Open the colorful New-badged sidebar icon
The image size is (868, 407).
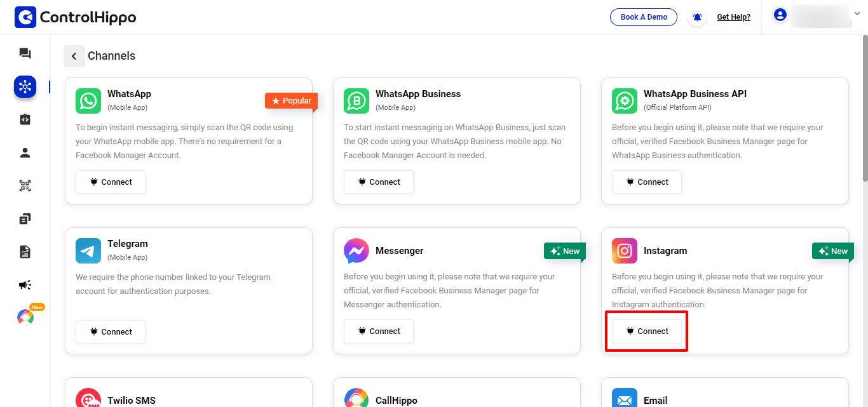pyautogui.click(x=25, y=316)
